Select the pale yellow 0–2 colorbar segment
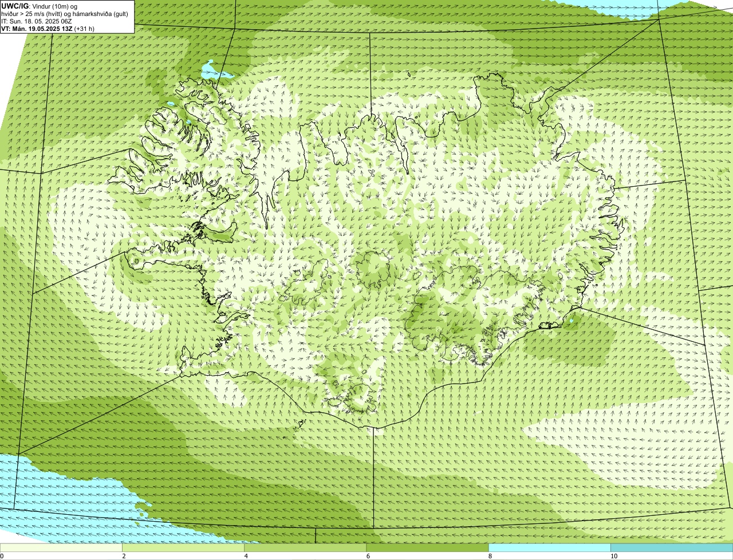The height and width of the screenshot is (560, 733). (61, 547)
